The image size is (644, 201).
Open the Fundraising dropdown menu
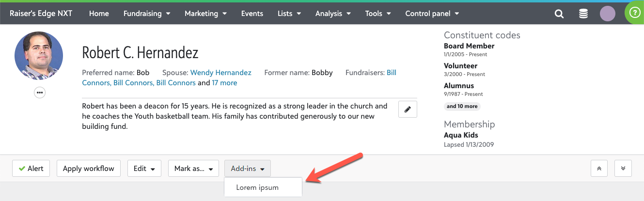[x=147, y=14]
